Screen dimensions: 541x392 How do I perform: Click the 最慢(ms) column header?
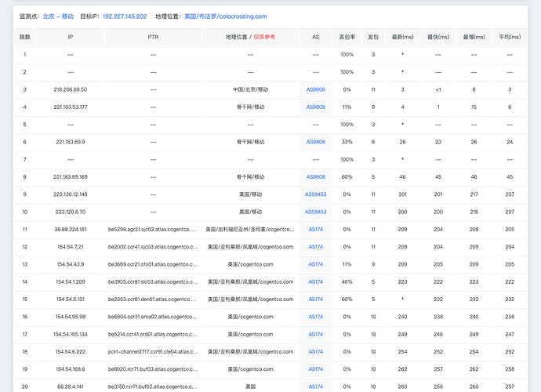click(474, 37)
